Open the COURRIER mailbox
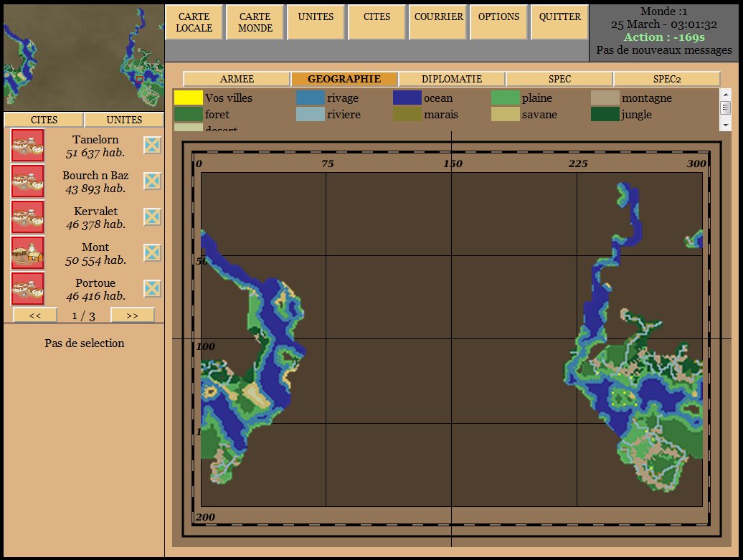Image resolution: width=743 pixels, height=560 pixels. pyautogui.click(x=438, y=22)
